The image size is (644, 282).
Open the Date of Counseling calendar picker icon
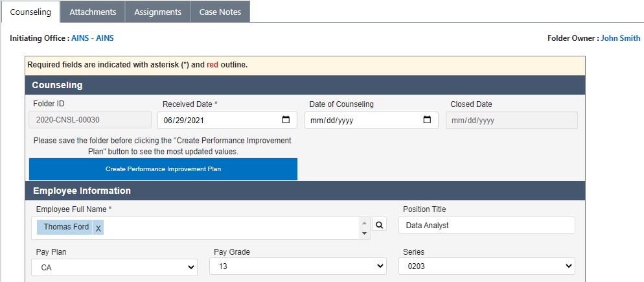pos(427,120)
